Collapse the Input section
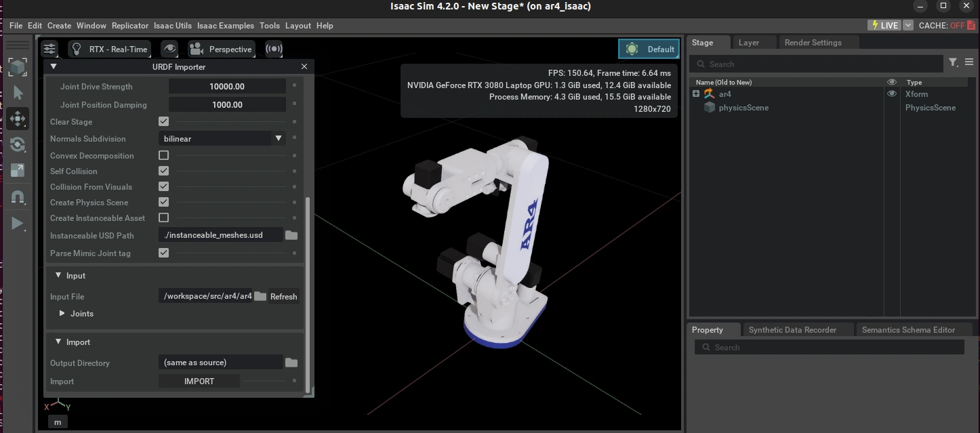The image size is (980, 433). (58, 275)
